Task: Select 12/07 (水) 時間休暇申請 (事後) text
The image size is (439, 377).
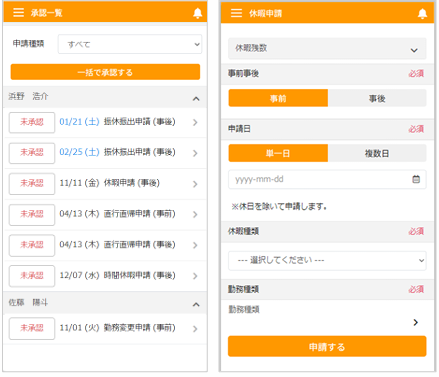Action: (x=117, y=275)
